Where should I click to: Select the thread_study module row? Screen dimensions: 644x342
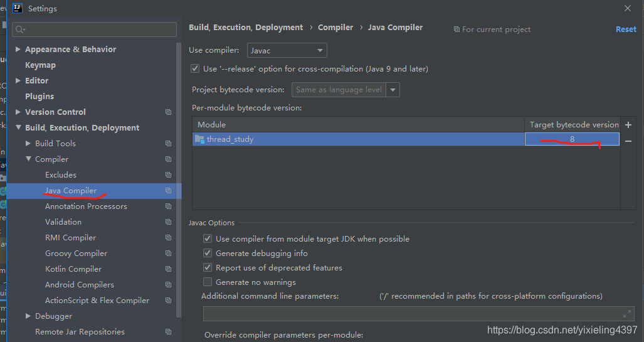pyautogui.click(x=406, y=139)
